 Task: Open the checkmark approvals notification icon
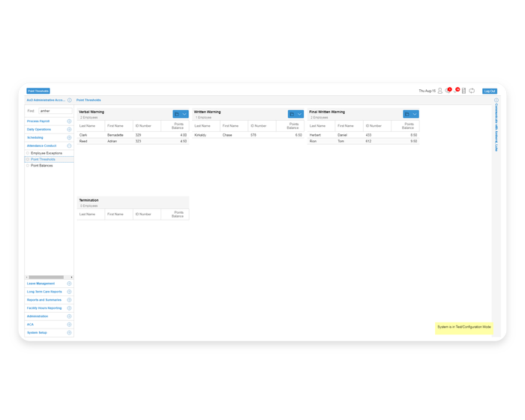(x=456, y=91)
